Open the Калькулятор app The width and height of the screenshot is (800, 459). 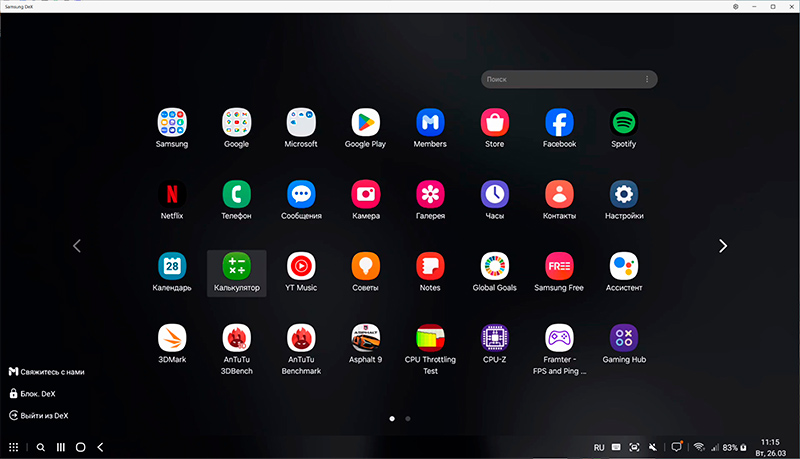point(236,266)
